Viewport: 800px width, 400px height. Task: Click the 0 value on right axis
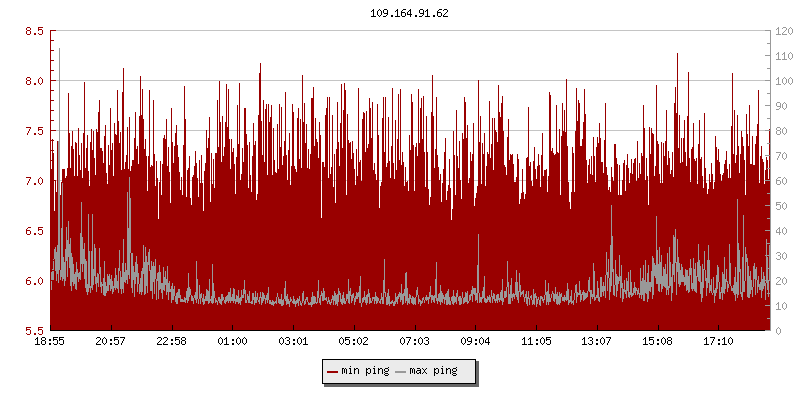click(777, 331)
